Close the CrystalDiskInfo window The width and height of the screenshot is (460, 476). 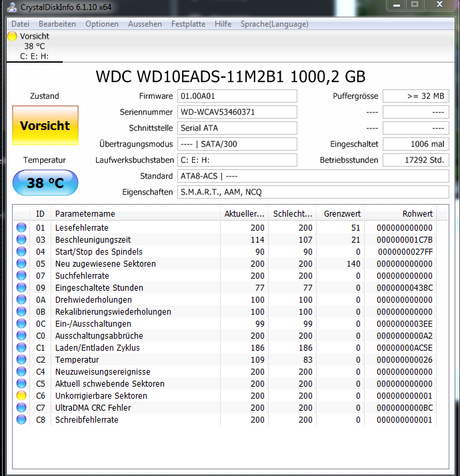(x=439, y=5)
